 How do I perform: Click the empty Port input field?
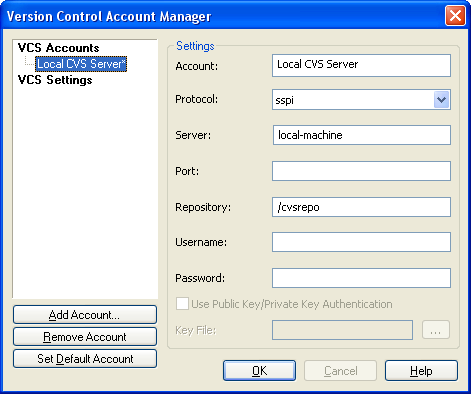click(361, 171)
